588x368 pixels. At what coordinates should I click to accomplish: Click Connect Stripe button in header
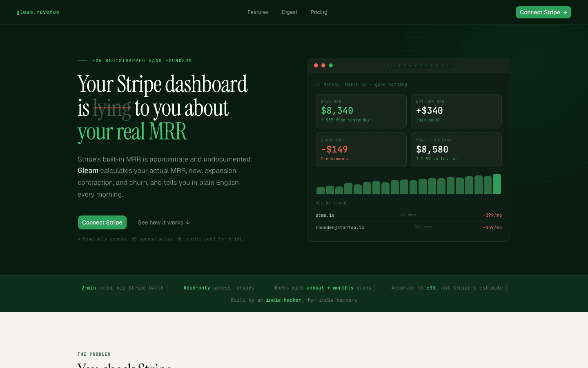pos(543,12)
